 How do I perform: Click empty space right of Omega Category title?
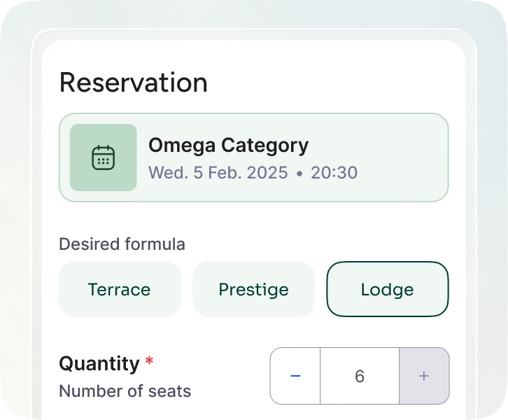pos(376,145)
